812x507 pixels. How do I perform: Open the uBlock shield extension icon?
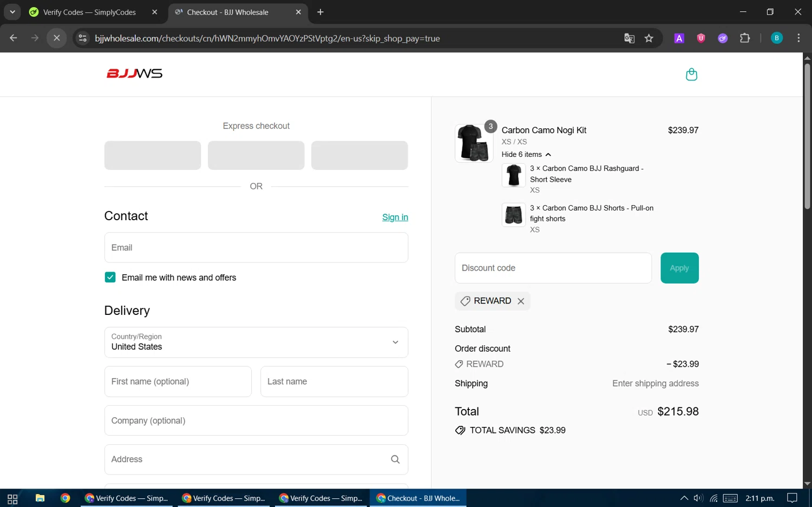[x=701, y=38]
